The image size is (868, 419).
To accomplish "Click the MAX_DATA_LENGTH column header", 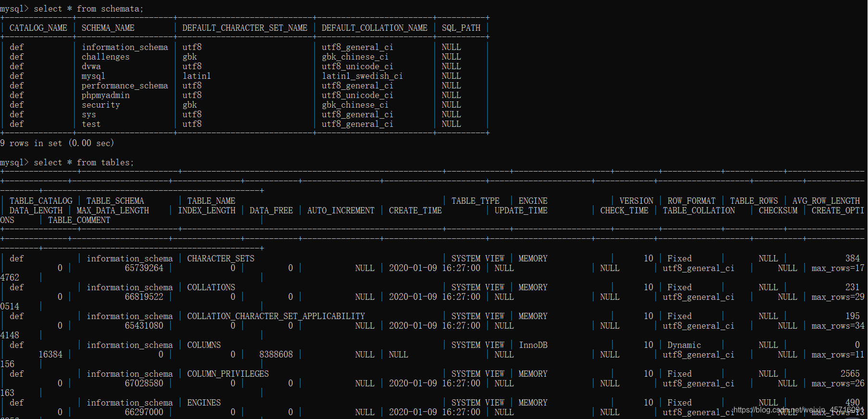I will click(113, 210).
